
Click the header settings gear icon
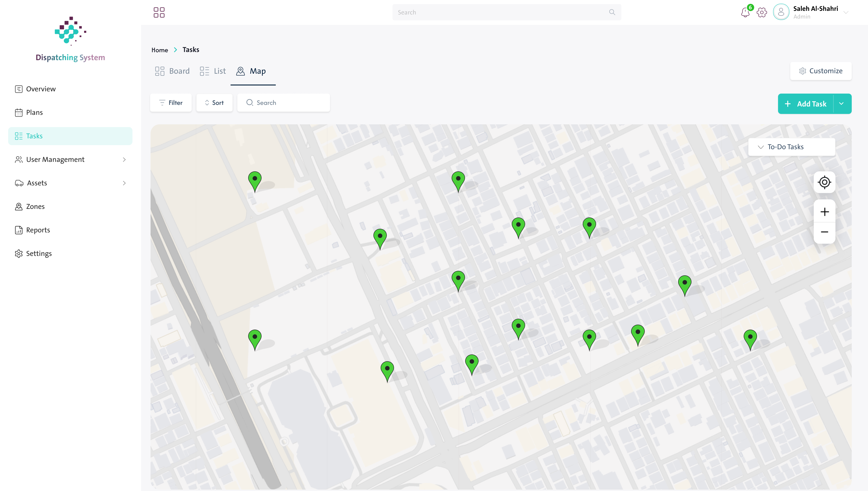[x=762, y=12]
